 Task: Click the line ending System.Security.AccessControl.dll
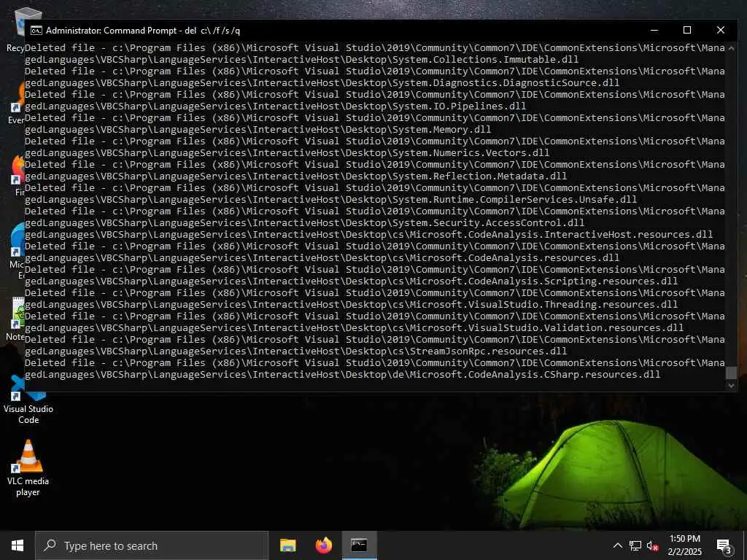coord(304,223)
